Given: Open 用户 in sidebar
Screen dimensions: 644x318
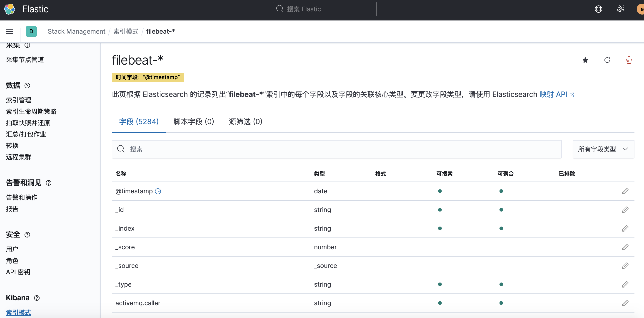Looking at the screenshot, I should 12,249.
